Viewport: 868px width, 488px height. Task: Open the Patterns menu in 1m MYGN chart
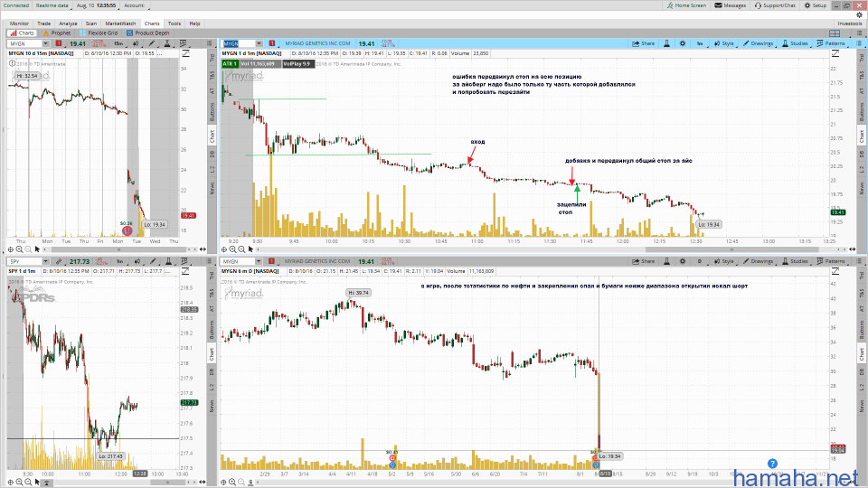click(831, 43)
